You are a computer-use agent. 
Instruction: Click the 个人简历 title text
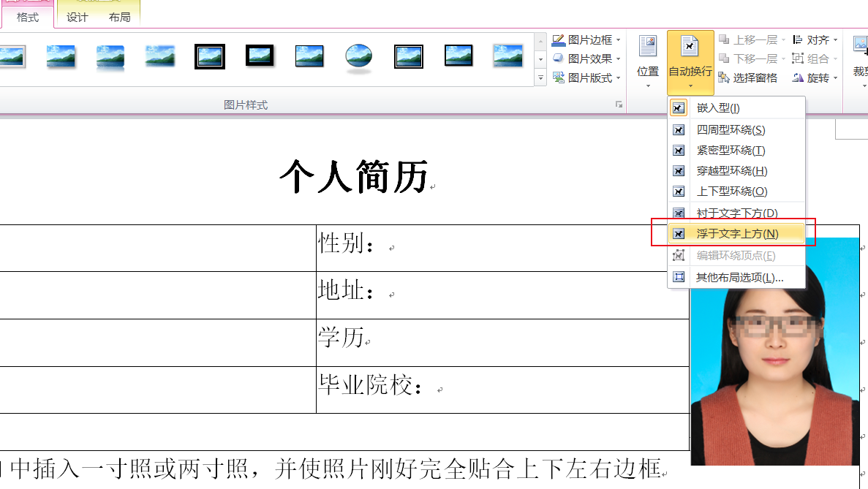click(354, 177)
